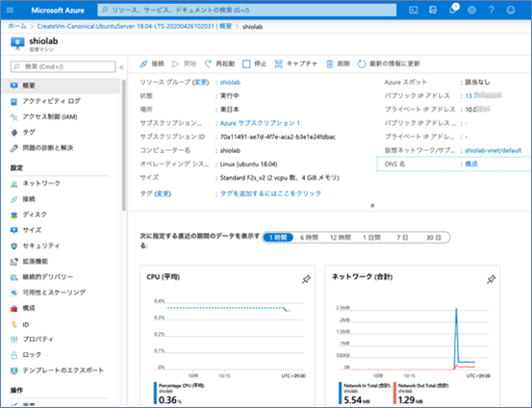532x408 pixels.
Task: Pin the ネットワーク (合計) chart
Action: coord(491,279)
